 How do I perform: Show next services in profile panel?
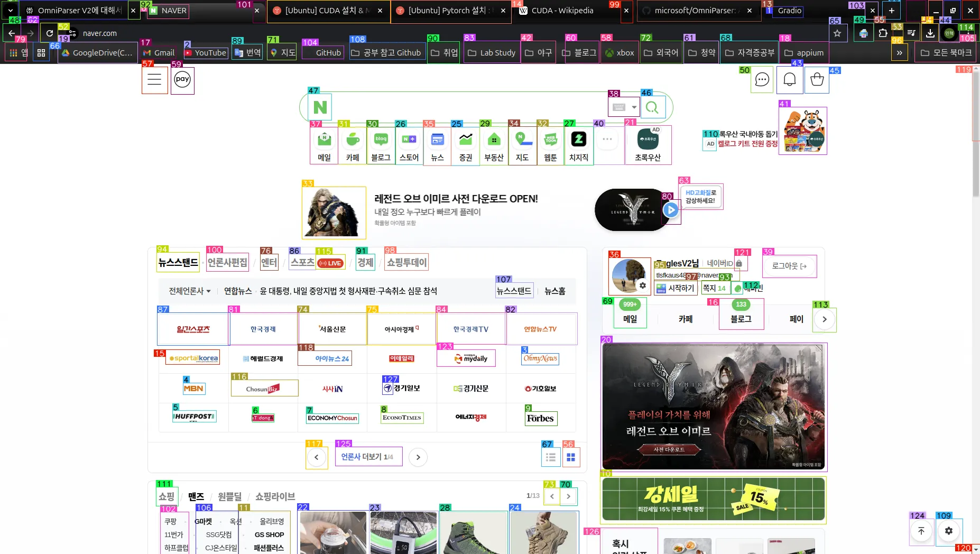point(825,319)
